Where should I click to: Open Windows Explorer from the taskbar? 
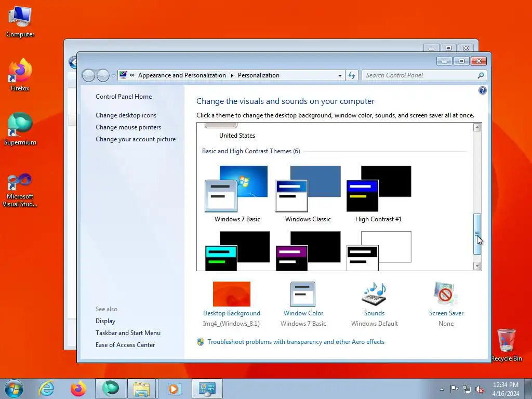(141, 389)
